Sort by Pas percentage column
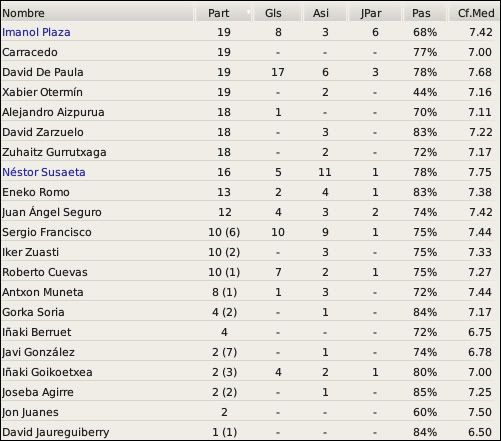Viewport: 501px width, 441px height. point(424,13)
